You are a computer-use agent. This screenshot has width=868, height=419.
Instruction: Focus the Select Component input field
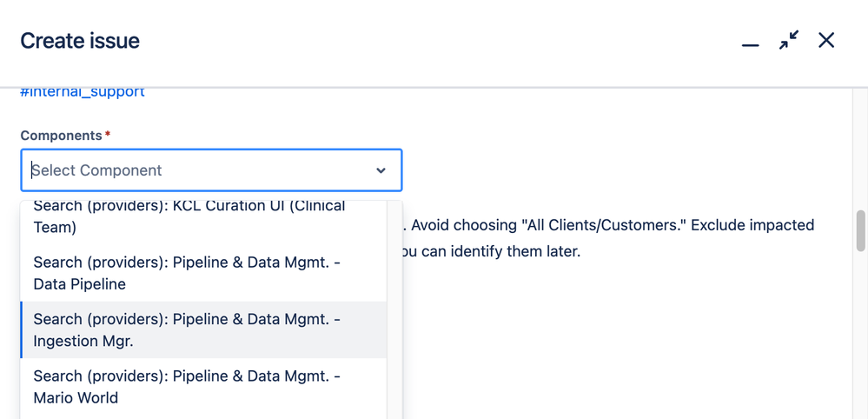(x=191, y=170)
